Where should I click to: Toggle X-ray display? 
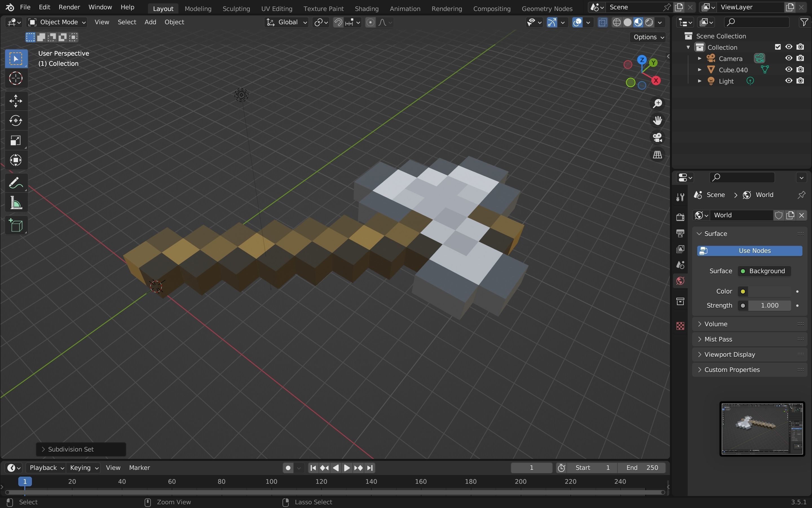(603, 22)
